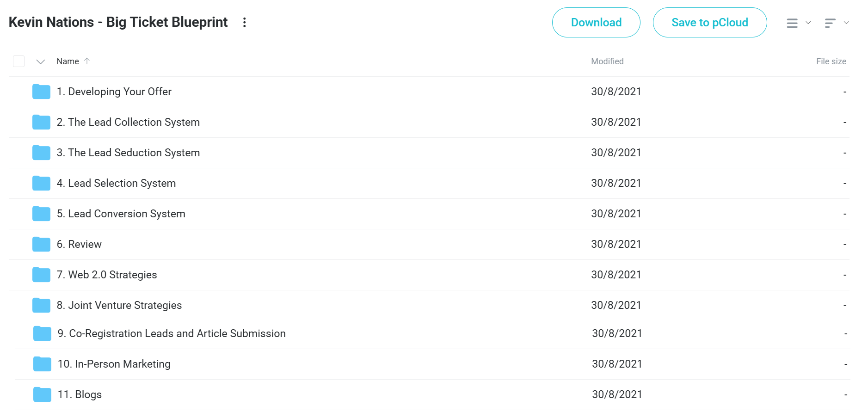The image size is (868, 412).
Task: Toggle the select-all checkbox in header
Action: [x=18, y=61]
